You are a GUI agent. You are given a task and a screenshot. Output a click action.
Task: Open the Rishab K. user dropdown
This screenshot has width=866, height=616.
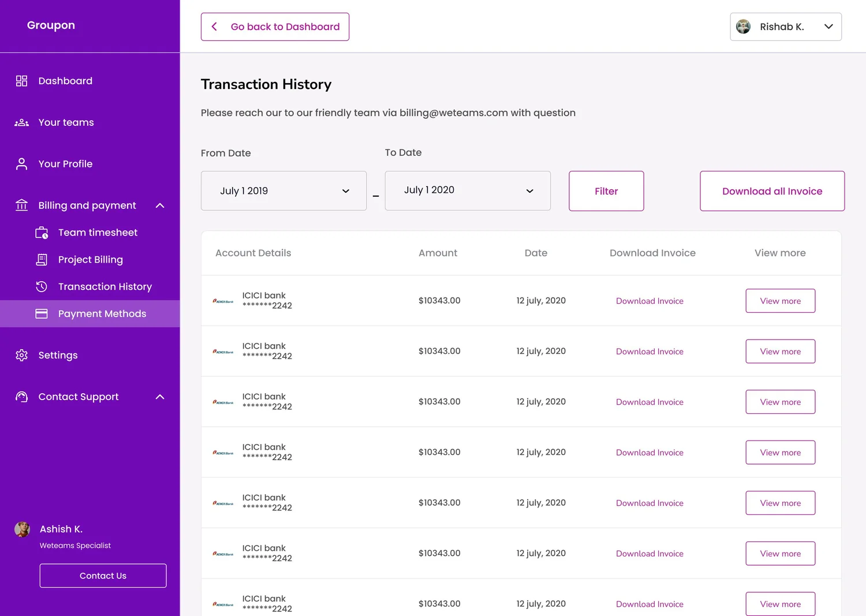(786, 27)
